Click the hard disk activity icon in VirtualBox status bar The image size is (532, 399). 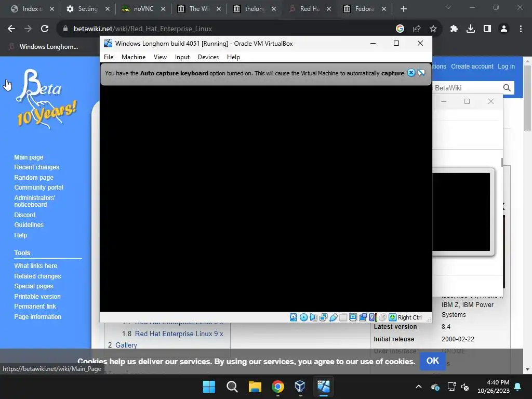[x=294, y=317]
